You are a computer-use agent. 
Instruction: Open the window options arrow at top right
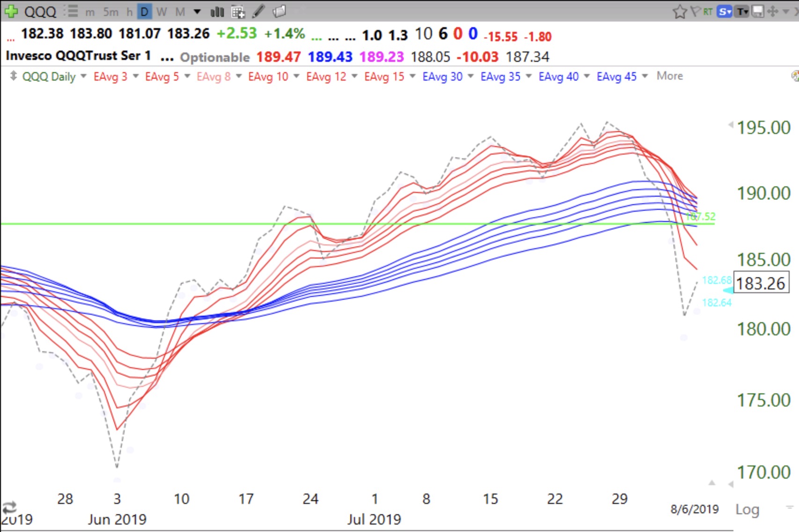click(785, 12)
